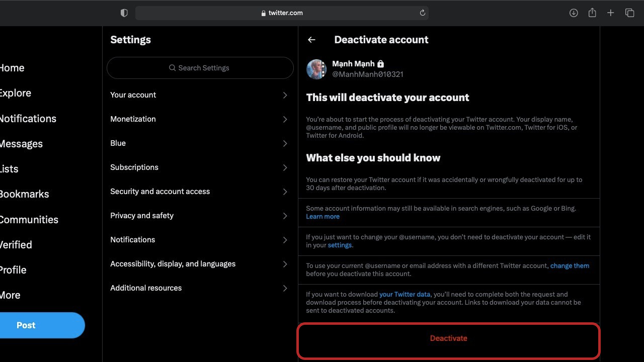
Task: Open Verified in left navigation
Action: pyautogui.click(x=16, y=245)
